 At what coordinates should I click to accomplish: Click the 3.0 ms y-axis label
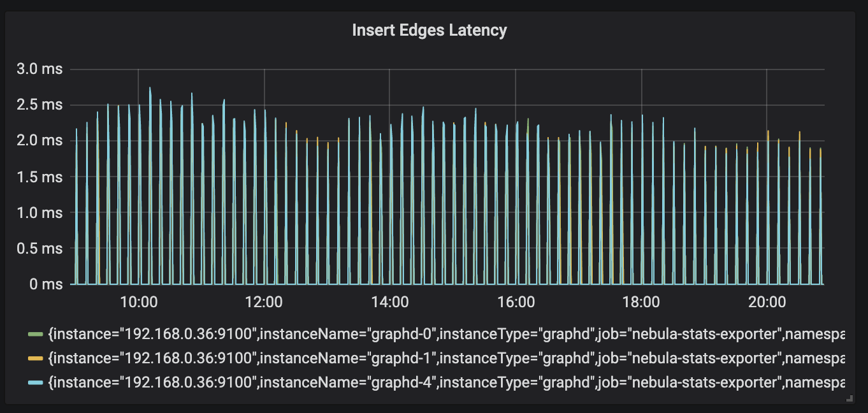click(38, 69)
